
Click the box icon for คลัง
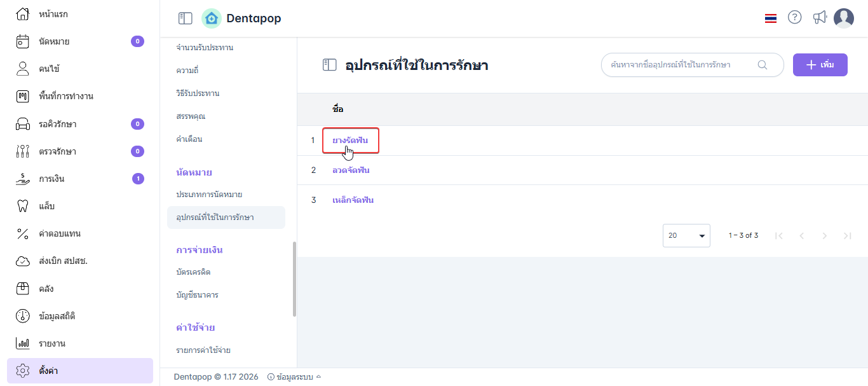(22, 289)
